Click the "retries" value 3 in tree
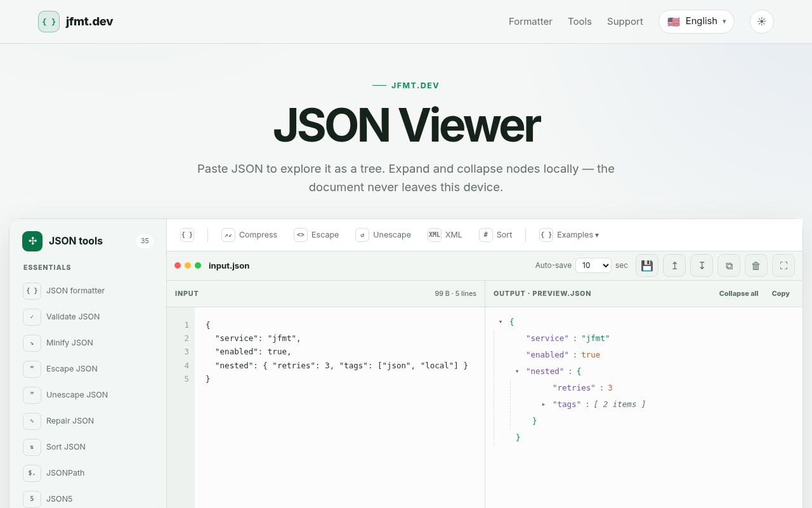This screenshot has width=812, height=508. [610, 388]
